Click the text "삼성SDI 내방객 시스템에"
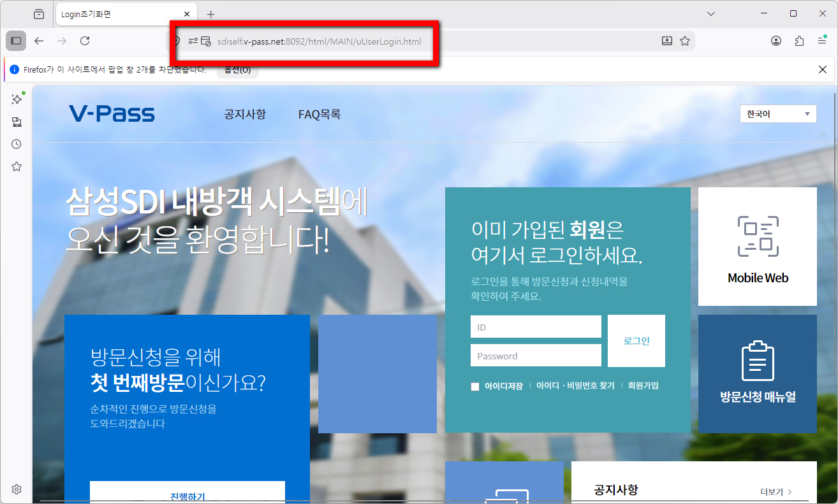Screen dimensions: 838x504 tap(217, 203)
